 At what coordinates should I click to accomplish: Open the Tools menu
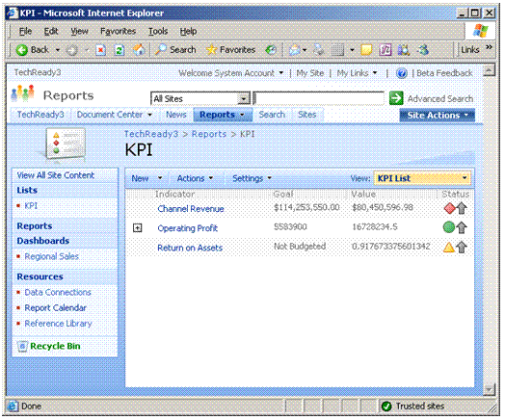click(x=158, y=31)
